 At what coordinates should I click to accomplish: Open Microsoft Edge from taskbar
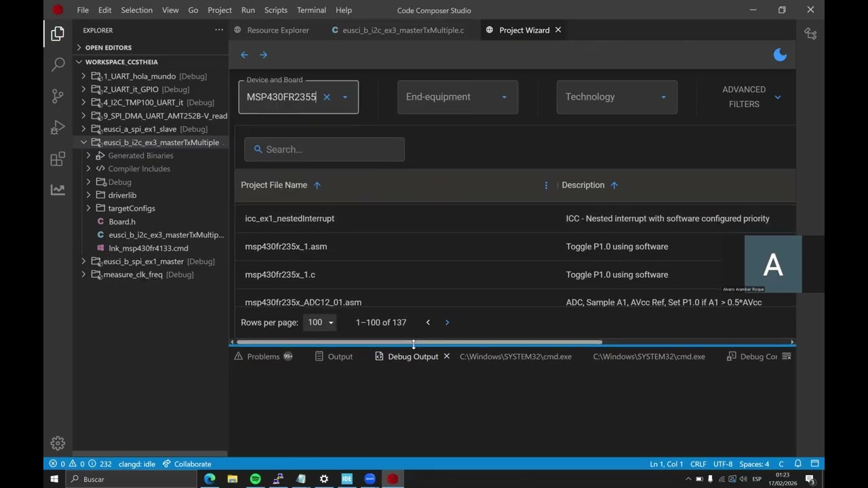(x=210, y=479)
